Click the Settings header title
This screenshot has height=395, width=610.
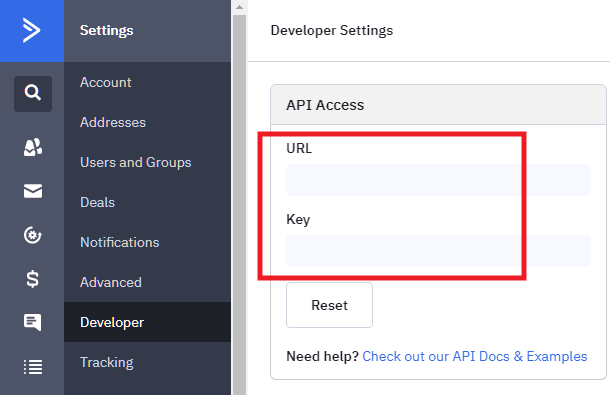(x=107, y=30)
